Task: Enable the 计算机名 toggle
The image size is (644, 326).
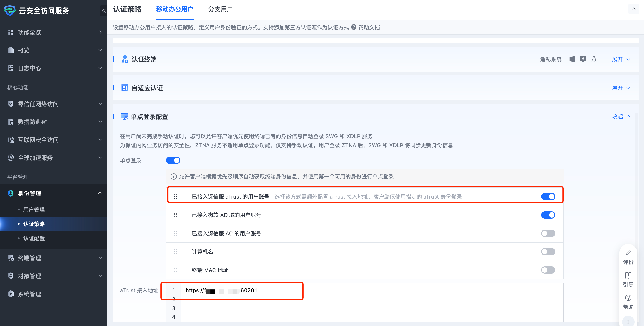Action: click(x=548, y=251)
